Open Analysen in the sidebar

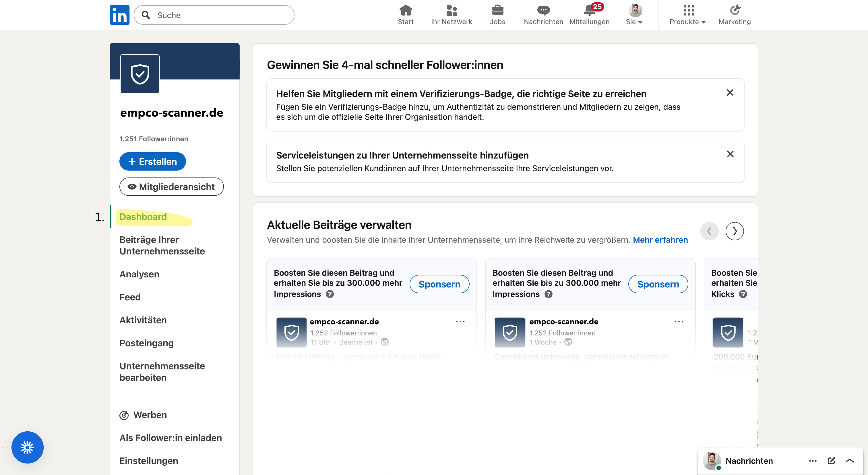point(139,274)
